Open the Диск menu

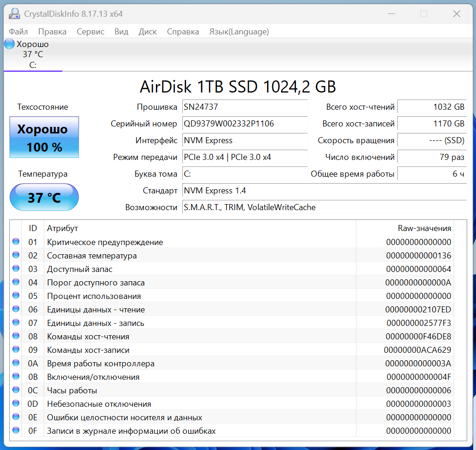[x=147, y=32]
